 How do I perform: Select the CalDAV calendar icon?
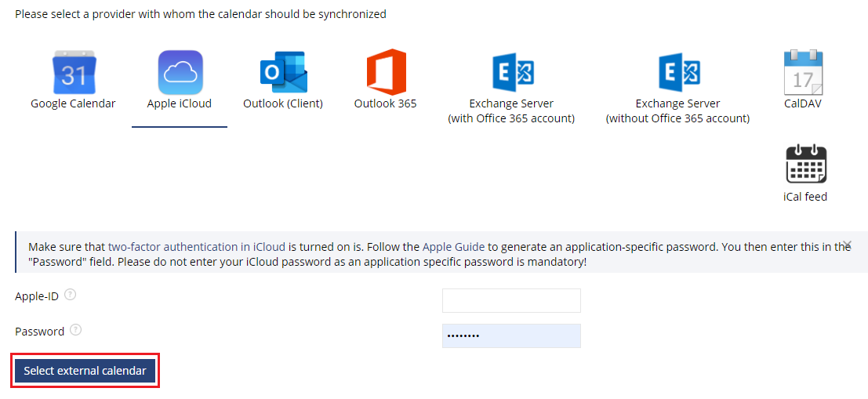click(x=803, y=72)
